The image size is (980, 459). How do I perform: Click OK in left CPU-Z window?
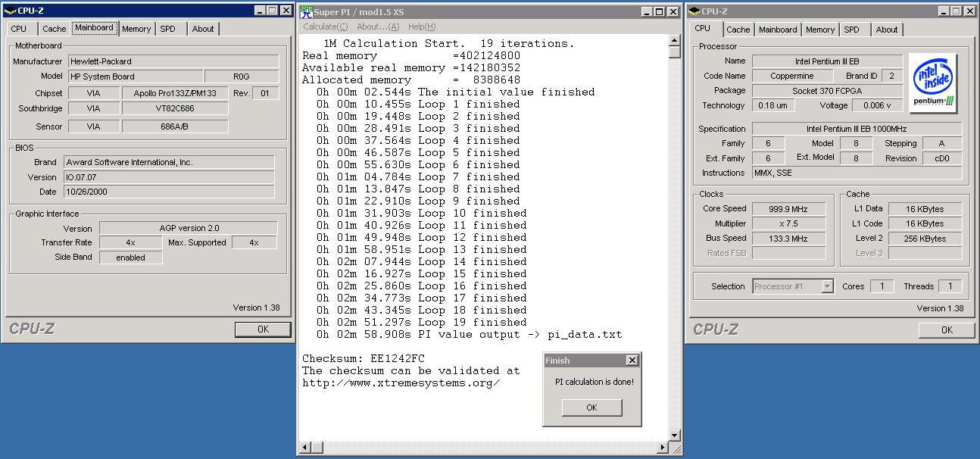(263, 329)
